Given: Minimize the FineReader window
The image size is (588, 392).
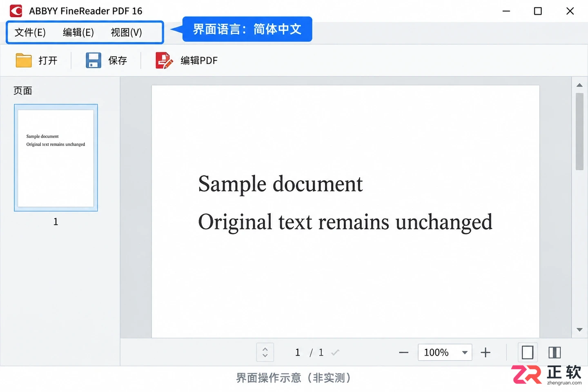Looking at the screenshot, I should (506, 11).
